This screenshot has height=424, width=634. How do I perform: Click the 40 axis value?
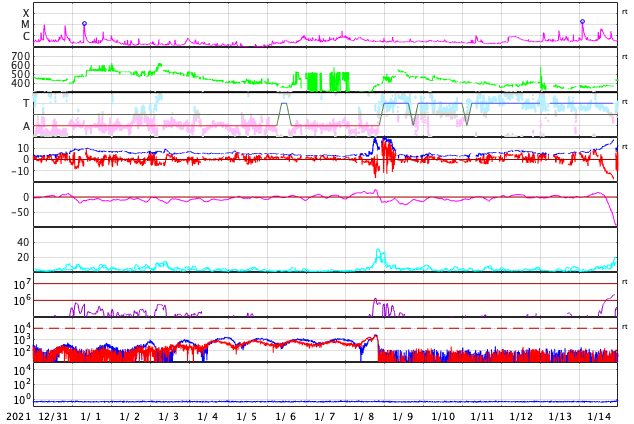tap(23, 243)
